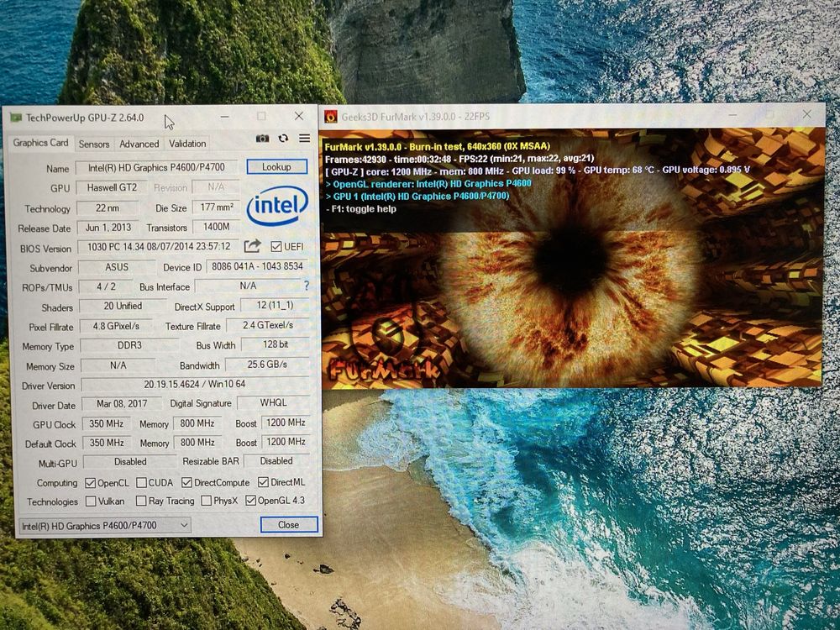The width and height of the screenshot is (840, 630).
Task: Take a GPU-Z screenshot with camera icon
Action: [262, 139]
